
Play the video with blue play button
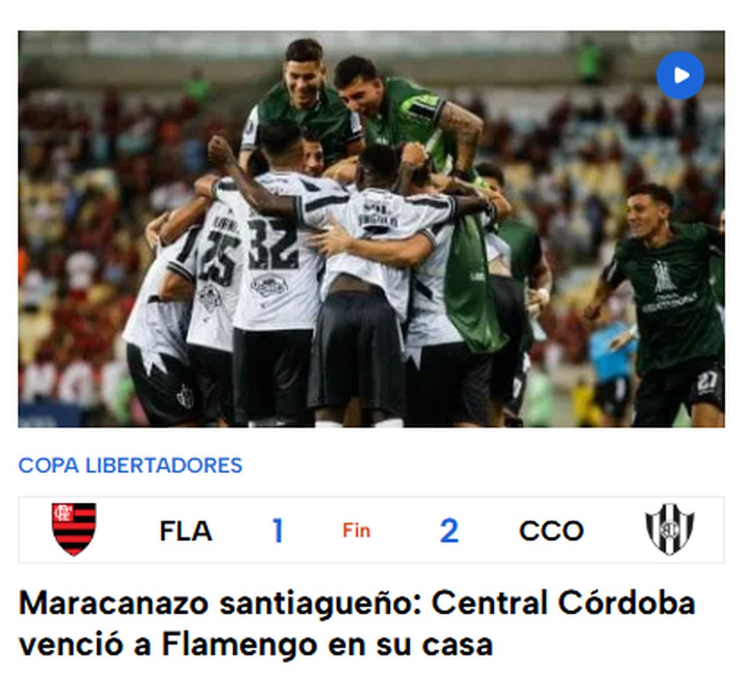click(x=680, y=76)
